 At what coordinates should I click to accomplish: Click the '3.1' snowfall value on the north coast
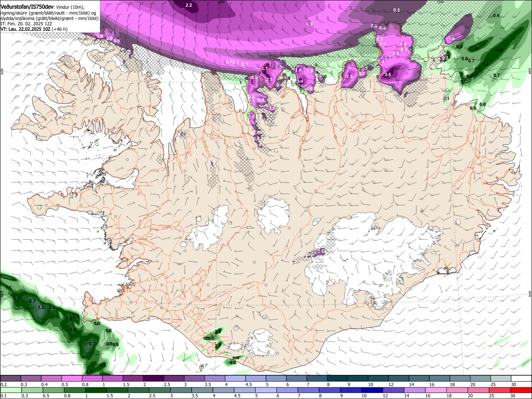264,68
